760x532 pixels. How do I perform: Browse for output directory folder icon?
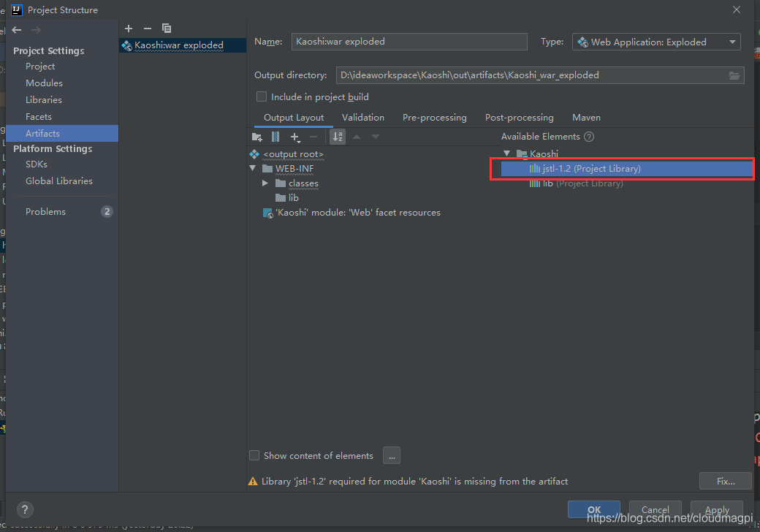(734, 75)
